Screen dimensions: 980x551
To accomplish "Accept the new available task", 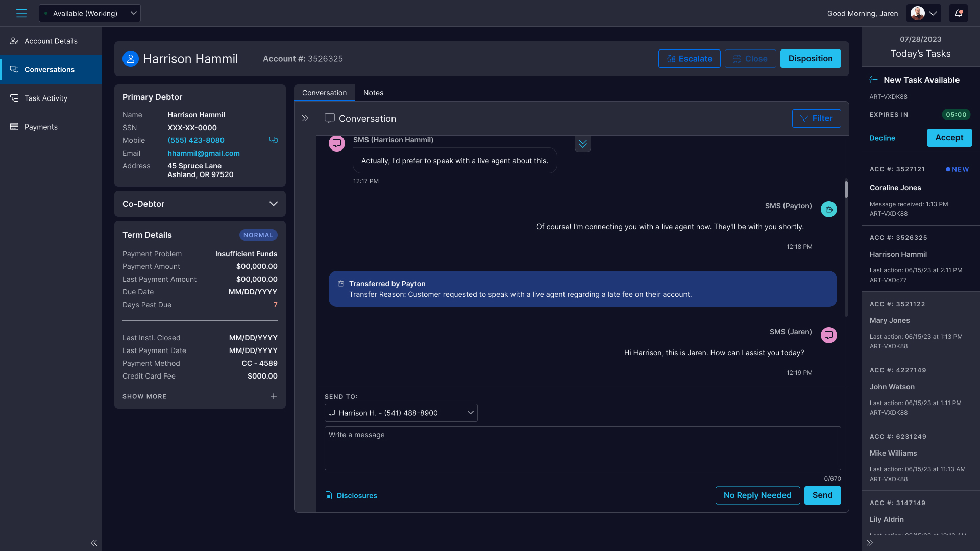I will click(949, 138).
